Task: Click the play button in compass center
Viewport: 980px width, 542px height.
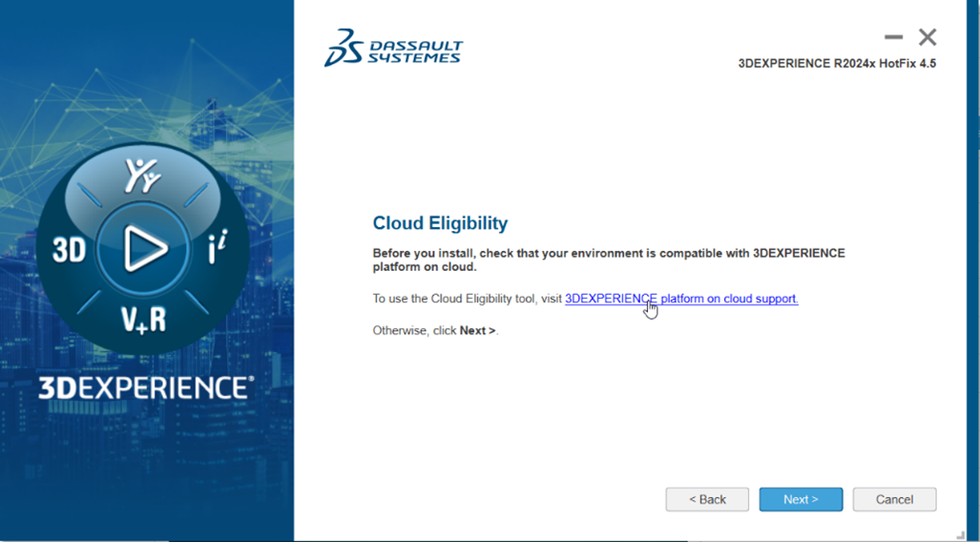Action: 145,250
